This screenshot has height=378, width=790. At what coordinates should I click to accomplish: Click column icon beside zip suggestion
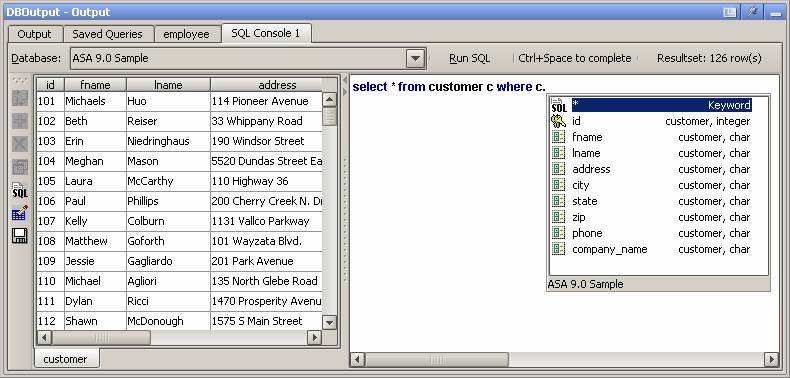pyautogui.click(x=559, y=217)
